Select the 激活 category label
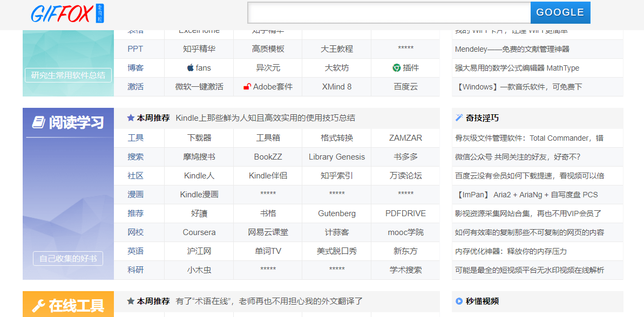 (135, 87)
